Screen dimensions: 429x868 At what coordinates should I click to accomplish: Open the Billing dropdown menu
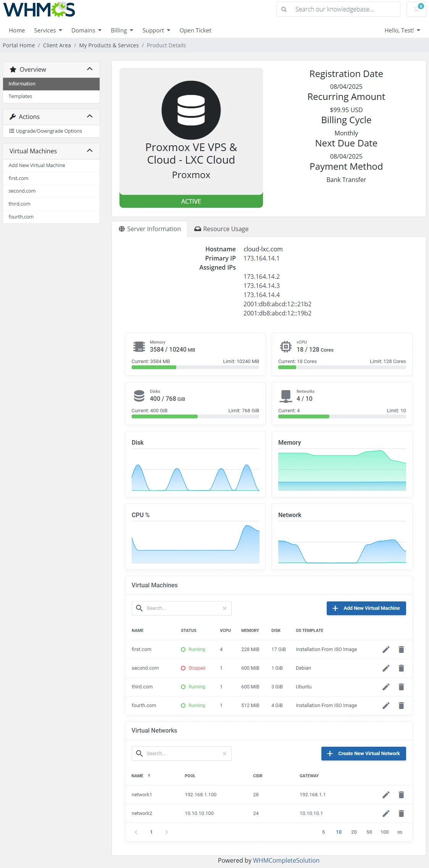click(x=122, y=31)
